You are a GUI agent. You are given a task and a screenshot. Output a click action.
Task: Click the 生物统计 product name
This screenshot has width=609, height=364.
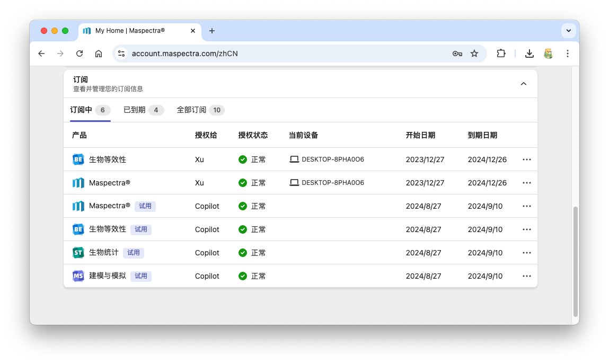103,253
